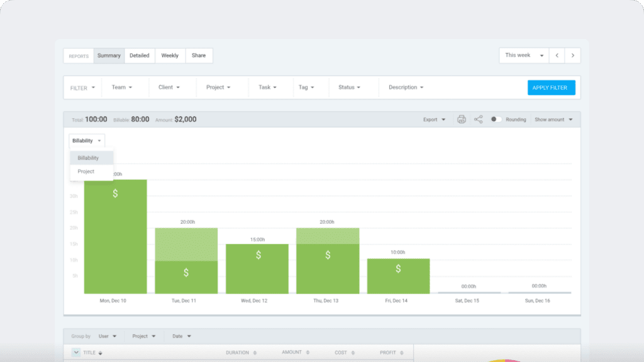Open the Team filter dropdown
The width and height of the screenshot is (644, 362).
(x=122, y=87)
